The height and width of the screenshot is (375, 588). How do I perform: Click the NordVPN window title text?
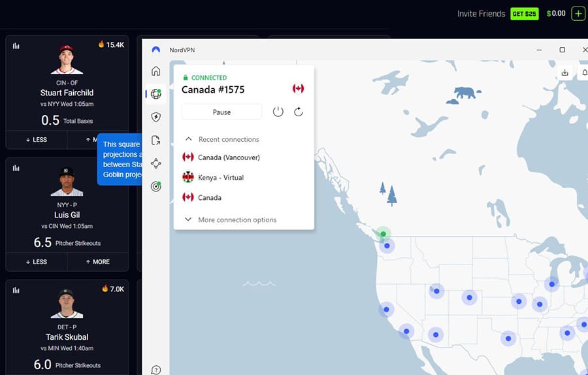[182, 50]
